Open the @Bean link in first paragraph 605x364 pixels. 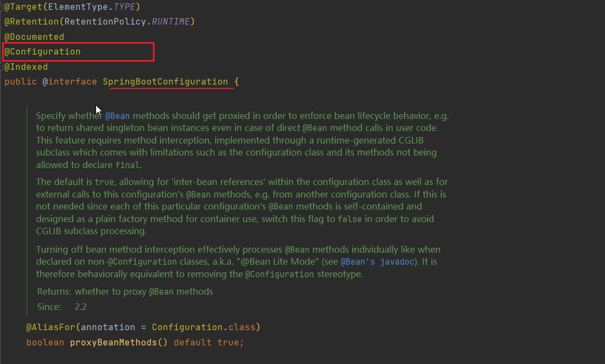(x=117, y=116)
